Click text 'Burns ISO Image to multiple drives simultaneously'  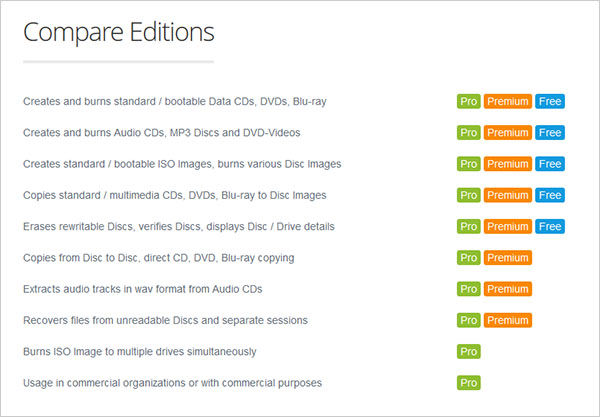(140, 352)
